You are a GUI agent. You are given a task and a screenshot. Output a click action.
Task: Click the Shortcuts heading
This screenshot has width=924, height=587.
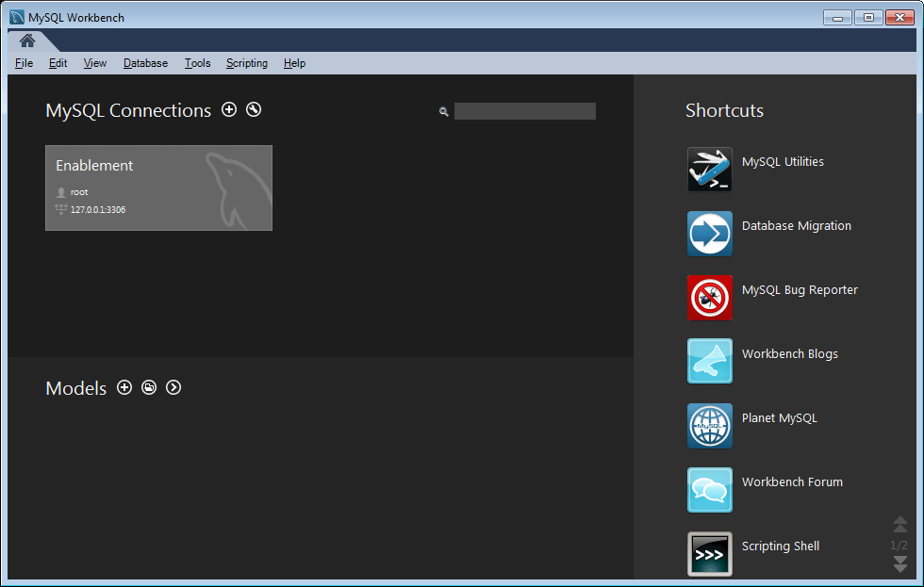(724, 110)
